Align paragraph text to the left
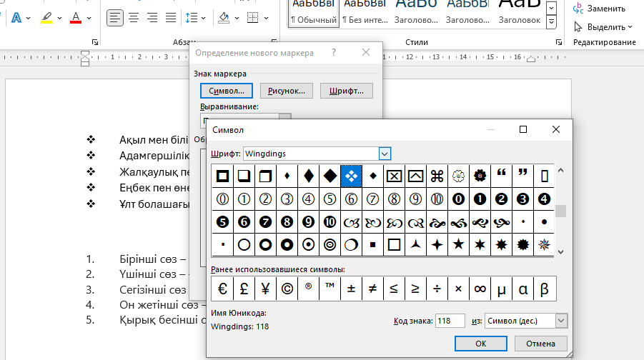This screenshot has width=644, height=360. pos(114,18)
